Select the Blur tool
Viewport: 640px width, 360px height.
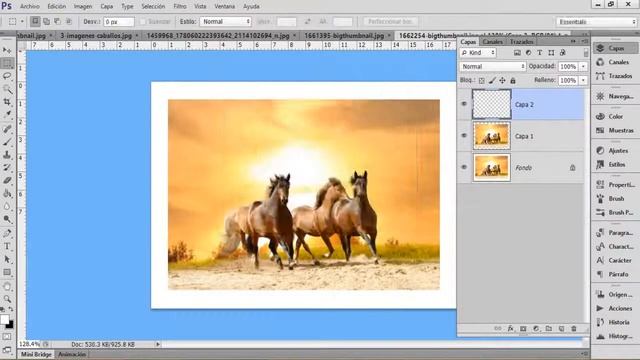click(7, 206)
